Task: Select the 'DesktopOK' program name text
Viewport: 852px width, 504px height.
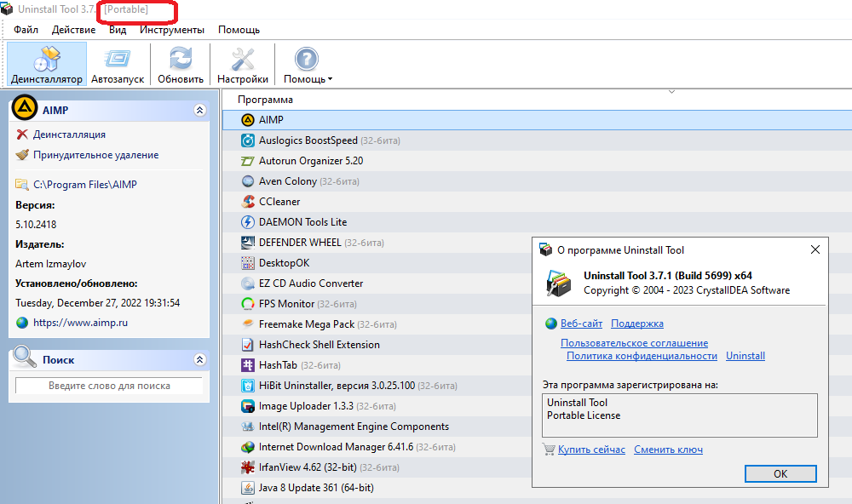Action: tap(285, 263)
